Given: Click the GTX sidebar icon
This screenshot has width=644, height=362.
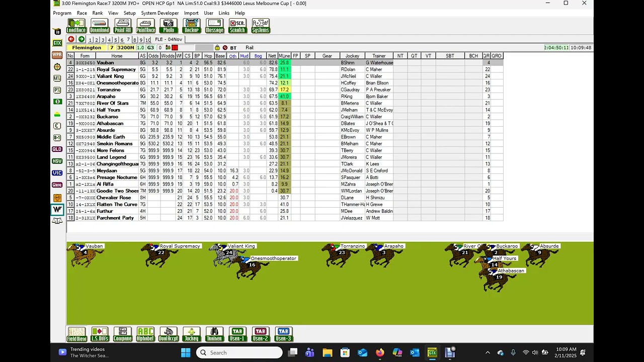Looking at the screenshot, I should coord(57,43).
